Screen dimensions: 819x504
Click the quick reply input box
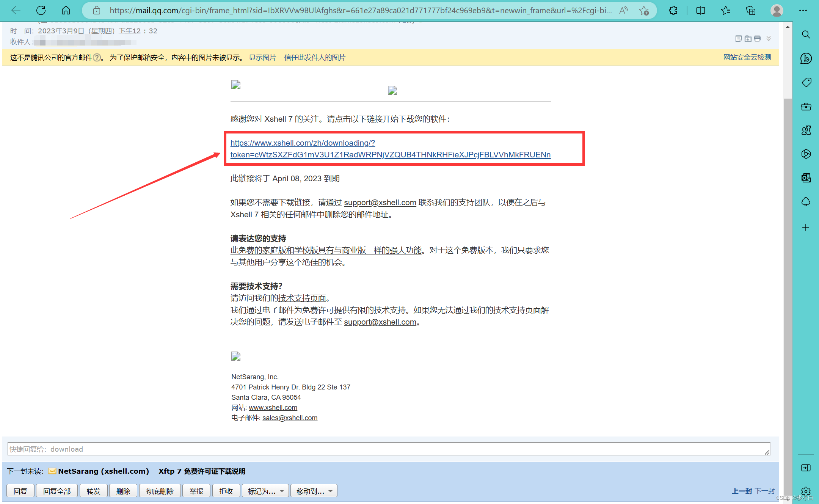point(388,449)
